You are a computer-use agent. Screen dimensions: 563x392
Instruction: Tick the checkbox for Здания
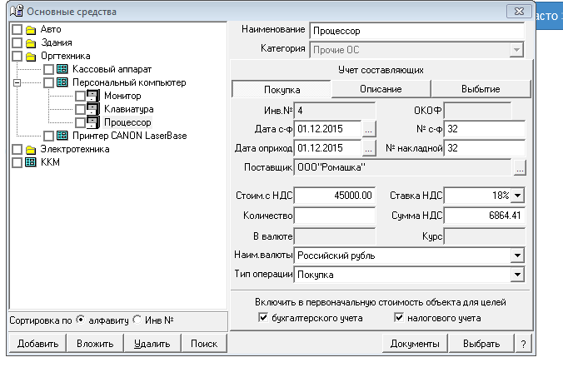click(17, 42)
